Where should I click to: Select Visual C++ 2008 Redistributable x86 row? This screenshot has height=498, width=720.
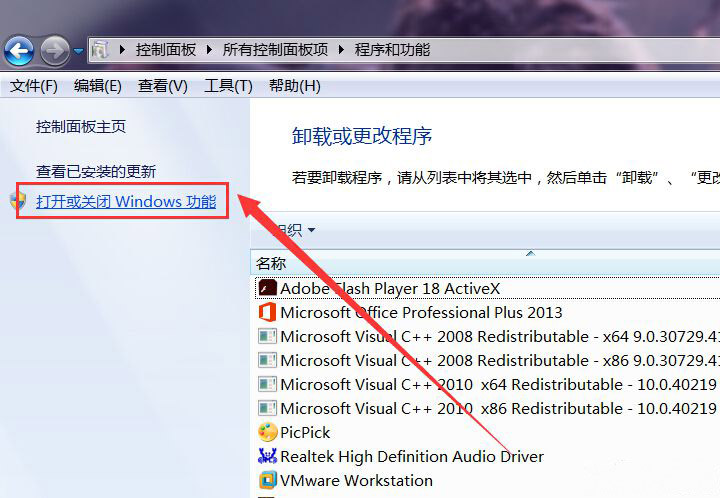pos(487,360)
